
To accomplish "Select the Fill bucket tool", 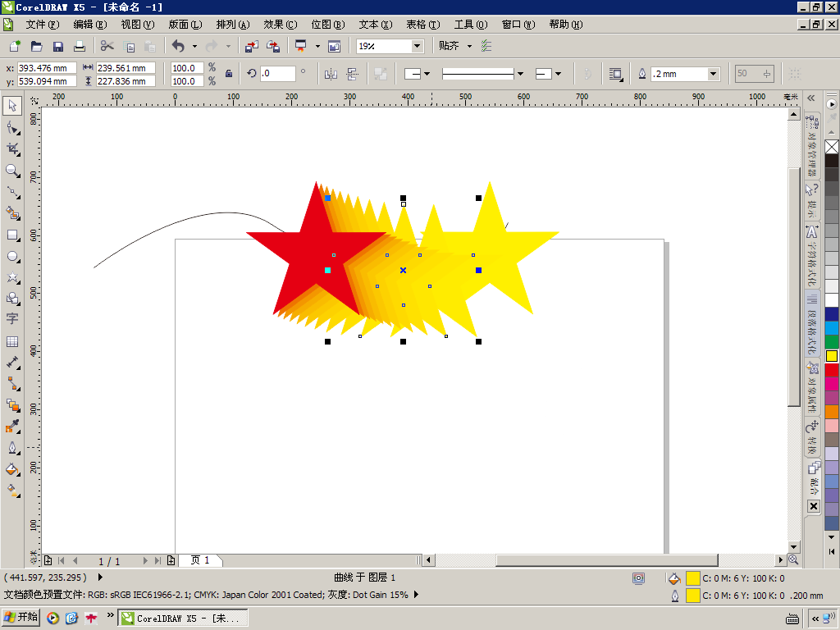I will coord(12,469).
